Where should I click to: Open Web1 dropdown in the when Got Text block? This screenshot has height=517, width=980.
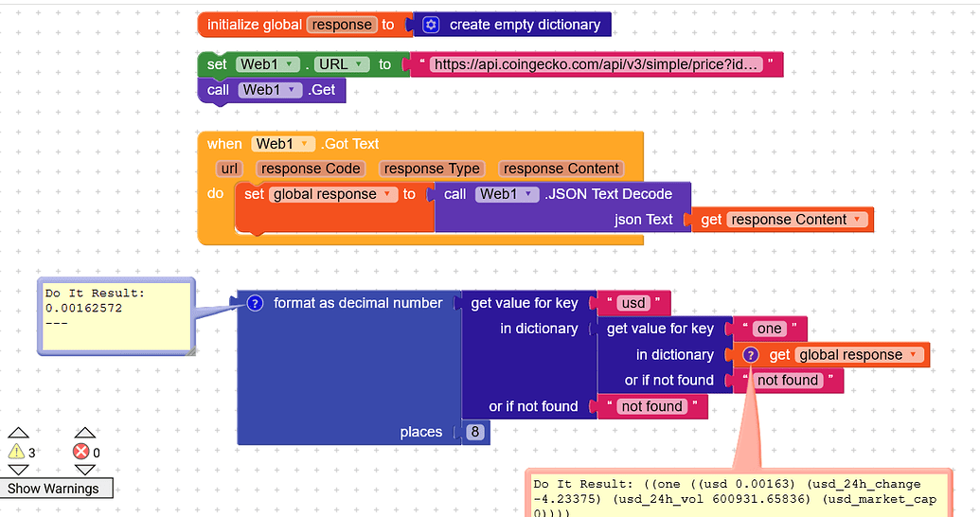305,144
